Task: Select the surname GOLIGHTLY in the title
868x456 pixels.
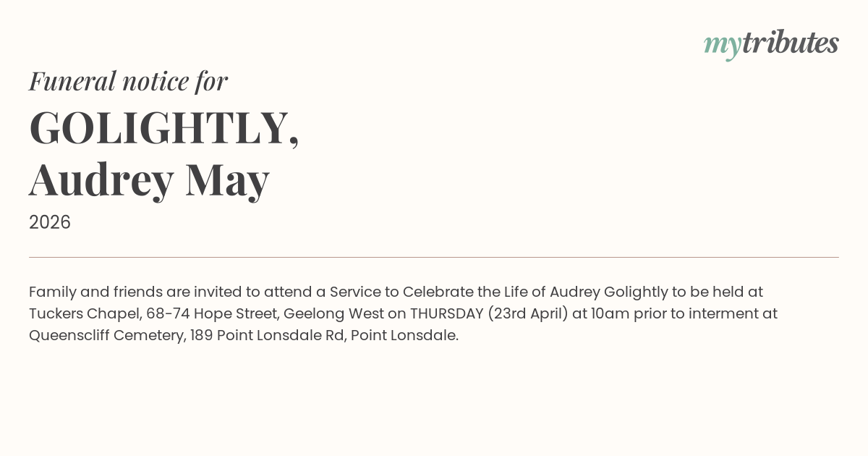Action: tap(159, 127)
